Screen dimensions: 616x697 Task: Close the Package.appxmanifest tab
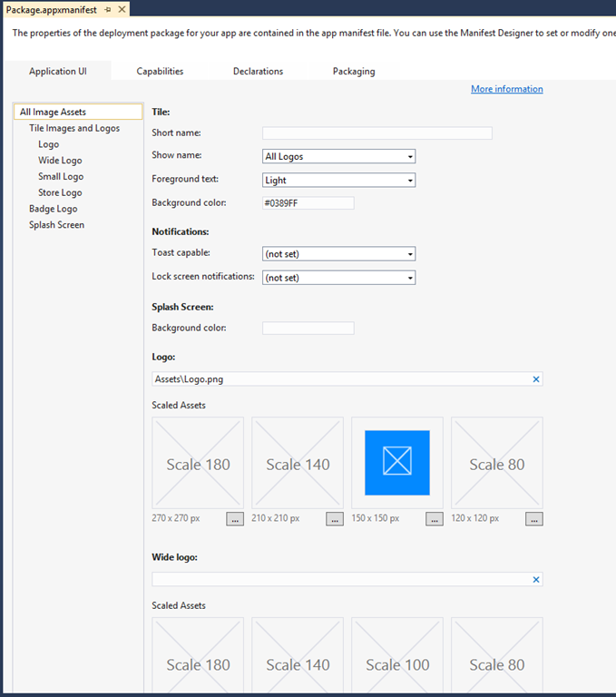[x=121, y=9]
